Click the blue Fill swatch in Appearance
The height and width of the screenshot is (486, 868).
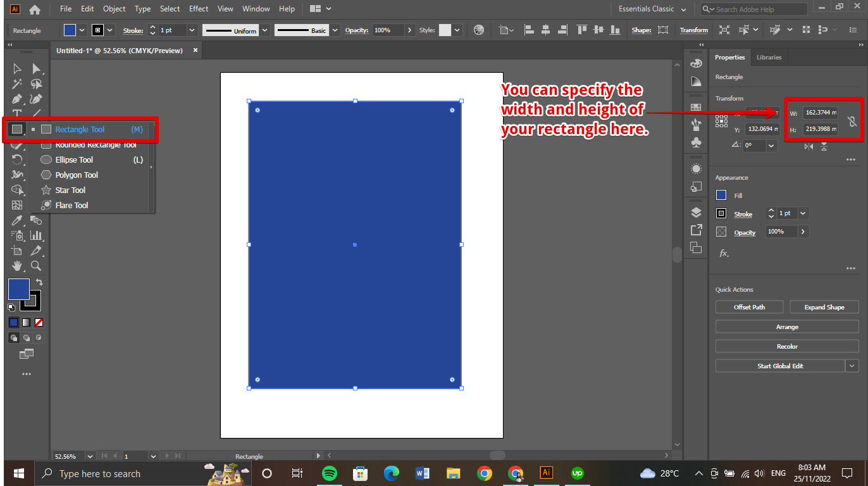pyautogui.click(x=721, y=195)
